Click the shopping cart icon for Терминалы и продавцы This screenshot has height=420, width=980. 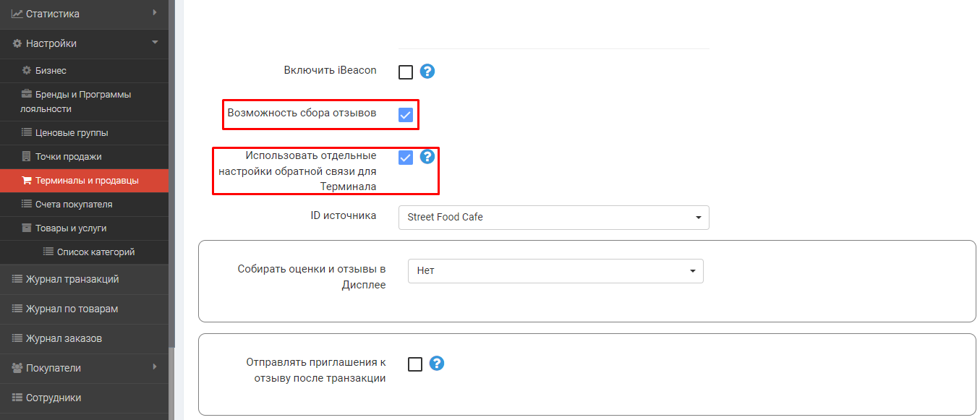pyautogui.click(x=27, y=181)
